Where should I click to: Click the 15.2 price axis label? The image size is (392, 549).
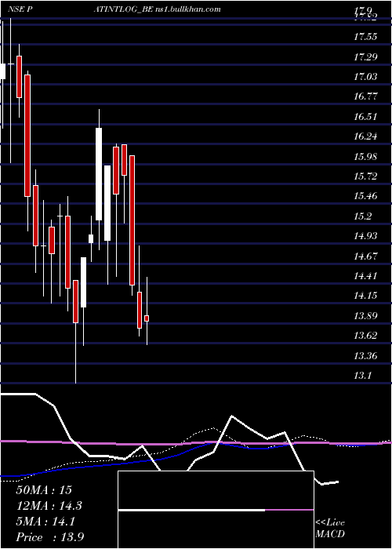(362, 216)
